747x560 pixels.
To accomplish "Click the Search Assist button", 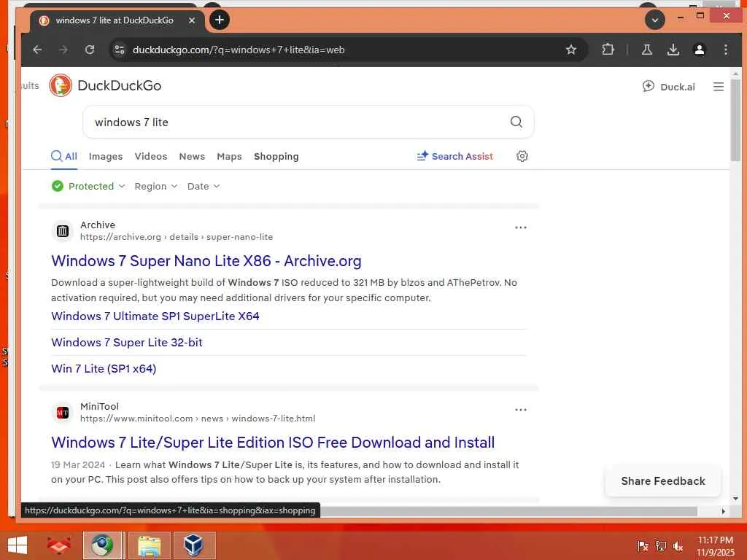I will (x=455, y=156).
